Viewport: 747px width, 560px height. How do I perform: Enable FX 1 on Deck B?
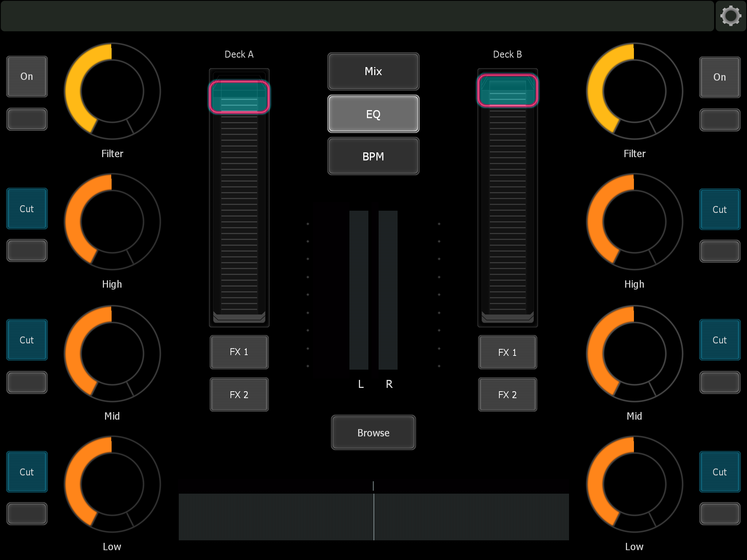(508, 352)
